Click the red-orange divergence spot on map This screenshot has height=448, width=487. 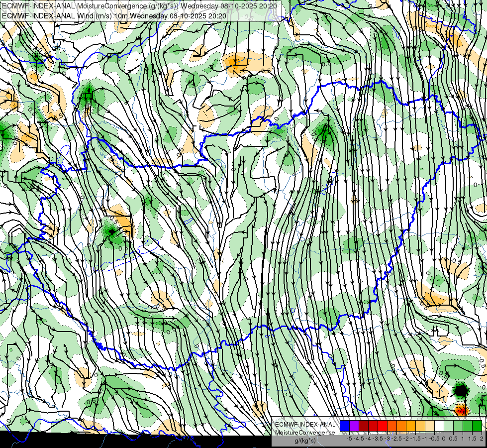click(x=462, y=410)
